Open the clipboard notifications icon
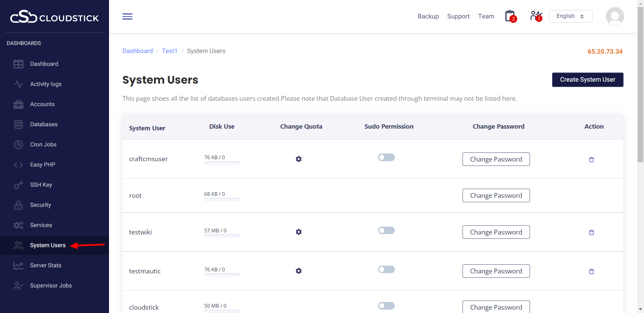The width and height of the screenshot is (644, 313). click(x=510, y=16)
